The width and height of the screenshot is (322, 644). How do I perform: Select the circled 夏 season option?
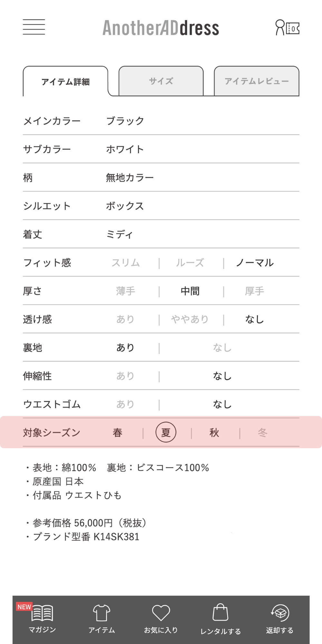(x=166, y=432)
